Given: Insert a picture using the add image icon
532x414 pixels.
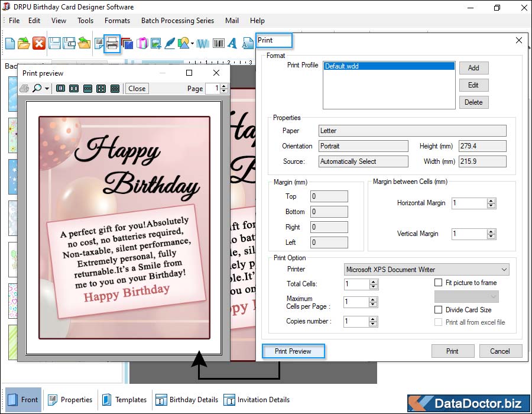Looking at the screenshot, I should click(155, 43).
